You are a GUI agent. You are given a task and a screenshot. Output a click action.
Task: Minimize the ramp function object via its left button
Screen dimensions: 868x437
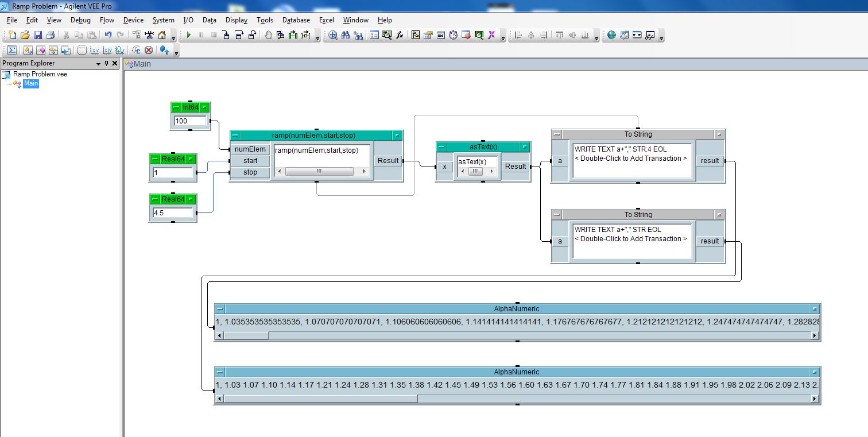(235, 136)
